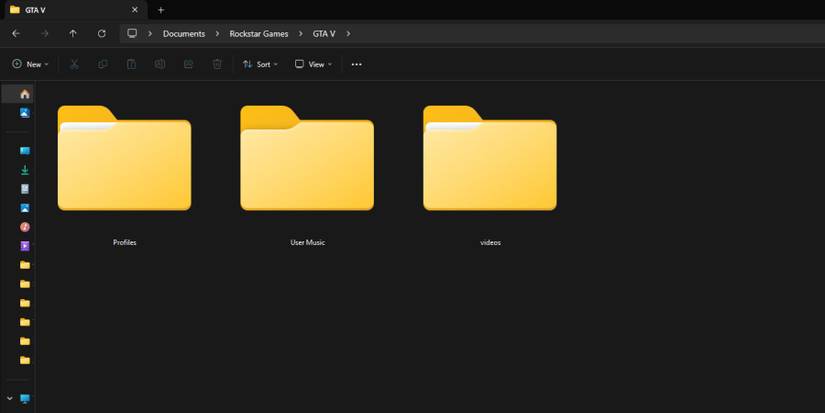The image size is (825, 413).
Task: Refresh the current folder view
Action: coord(101,33)
